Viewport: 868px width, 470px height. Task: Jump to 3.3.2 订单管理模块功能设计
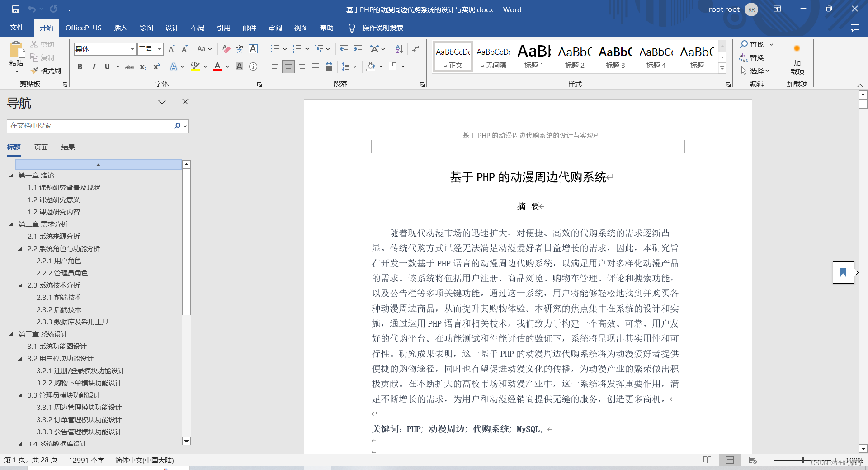click(x=79, y=420)
